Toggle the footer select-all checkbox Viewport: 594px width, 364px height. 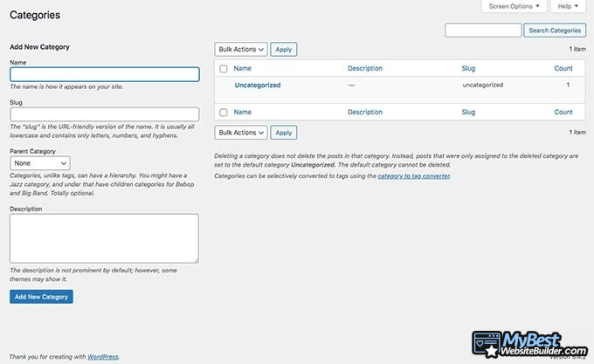(x=224, y=113)
